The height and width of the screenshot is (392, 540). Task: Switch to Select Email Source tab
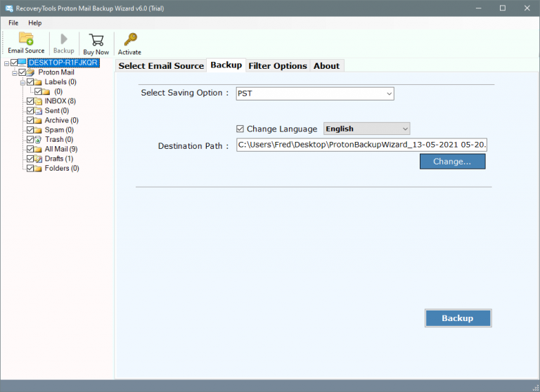(161, 66)
